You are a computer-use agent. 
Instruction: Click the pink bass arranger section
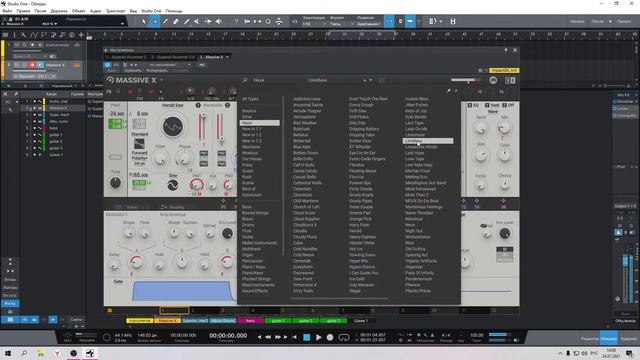pos(250,321)
